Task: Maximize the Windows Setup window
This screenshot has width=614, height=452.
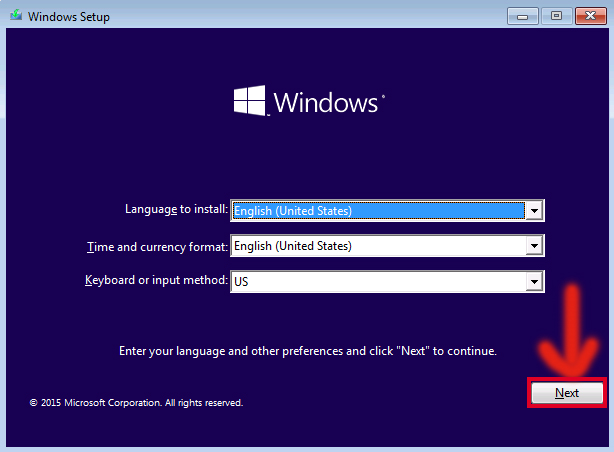Action: pos(556,16)
